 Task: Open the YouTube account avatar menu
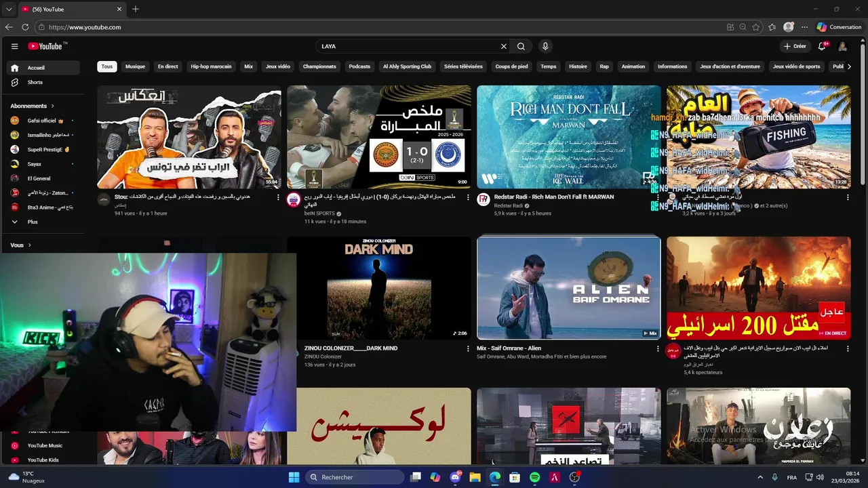pos(842,46)
